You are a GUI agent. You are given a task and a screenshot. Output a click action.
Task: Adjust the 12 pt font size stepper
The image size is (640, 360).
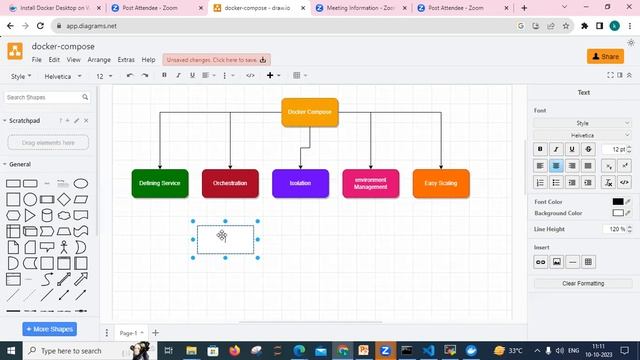tap(629, 149)
